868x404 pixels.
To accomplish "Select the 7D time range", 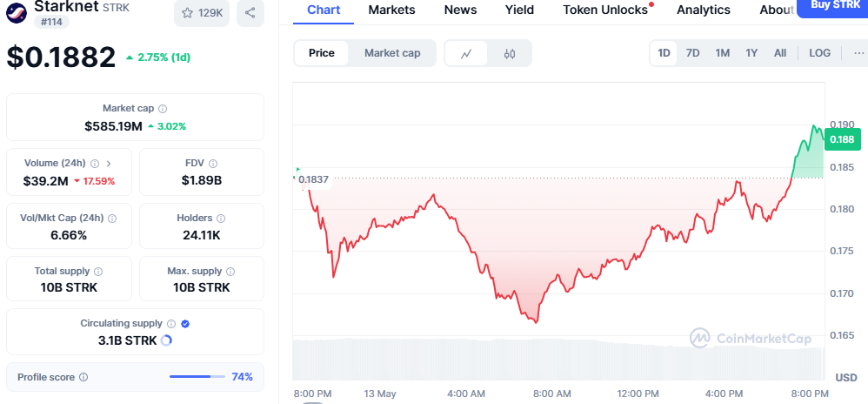I will [693, 53].
